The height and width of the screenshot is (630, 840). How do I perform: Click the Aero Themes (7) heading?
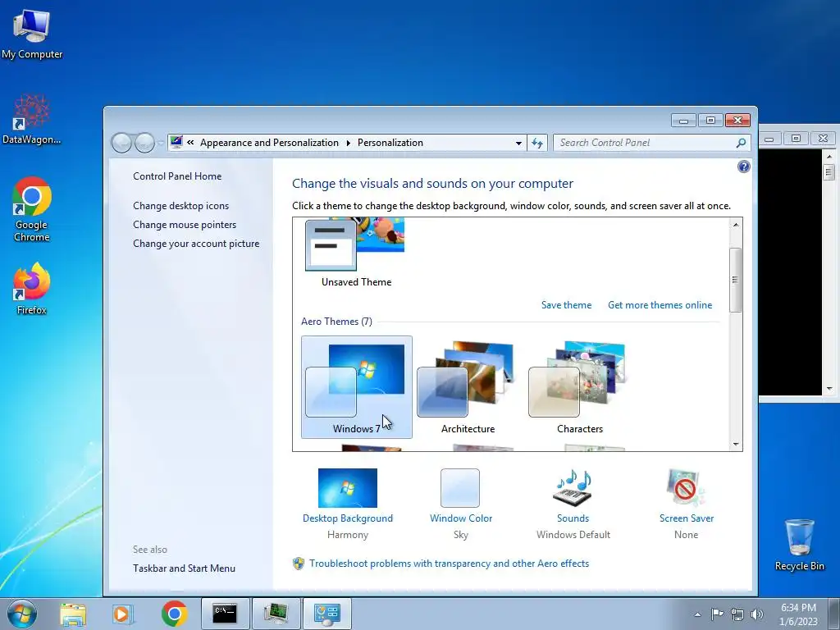tap(336, 322)
